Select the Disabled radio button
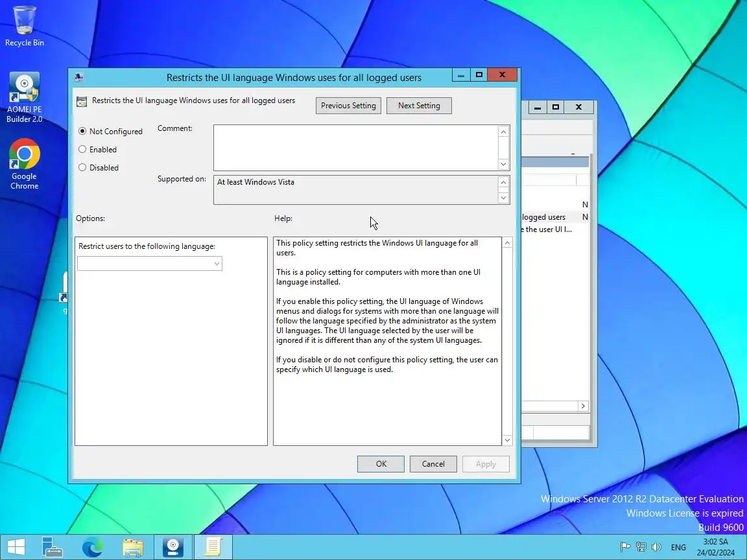The width and height of the screenshot is (747, 560). (x=99, y=167)
